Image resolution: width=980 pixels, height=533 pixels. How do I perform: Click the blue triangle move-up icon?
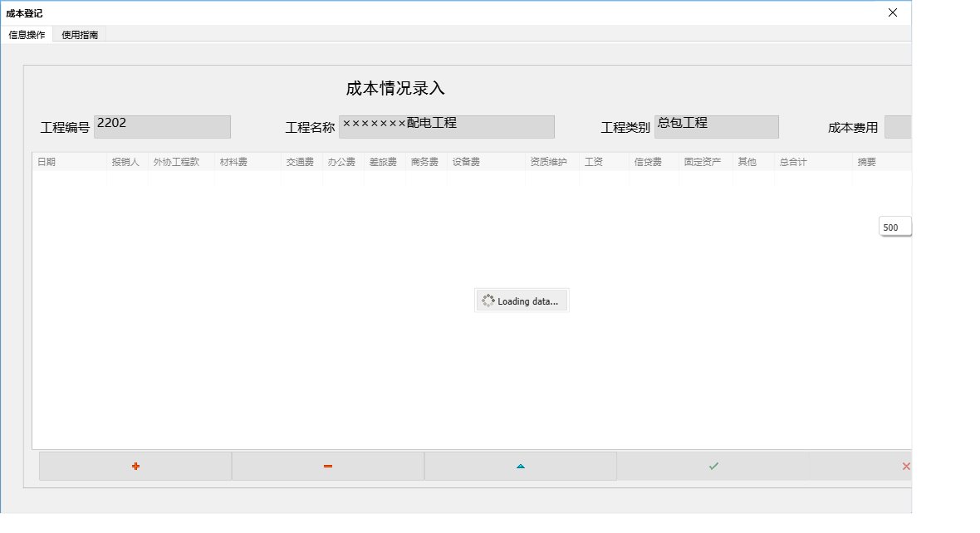pos(521,466)
